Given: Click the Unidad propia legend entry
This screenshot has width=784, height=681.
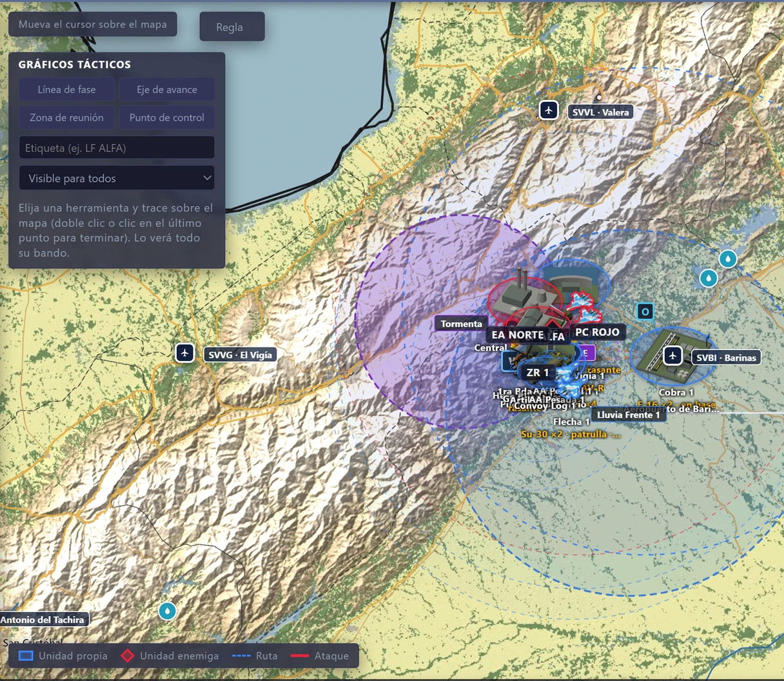Looking at the screenshot, I should tap(63, 656).
